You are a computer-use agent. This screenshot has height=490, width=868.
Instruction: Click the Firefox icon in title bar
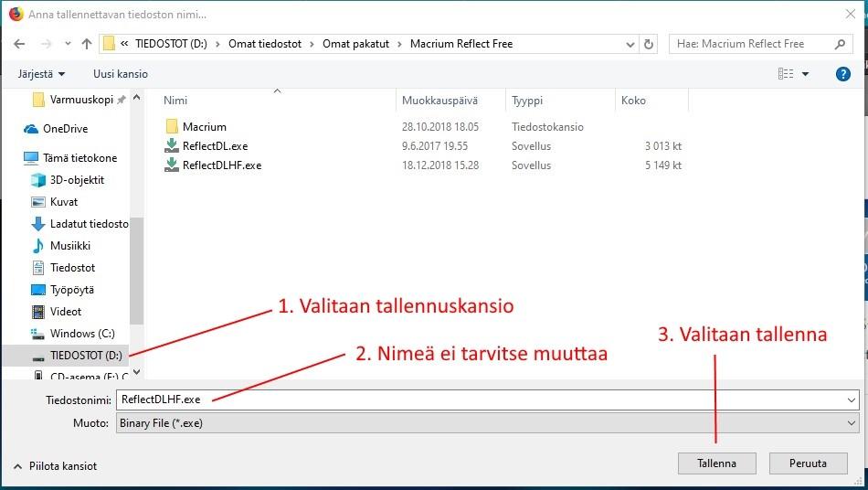click(x=16, y=14)
